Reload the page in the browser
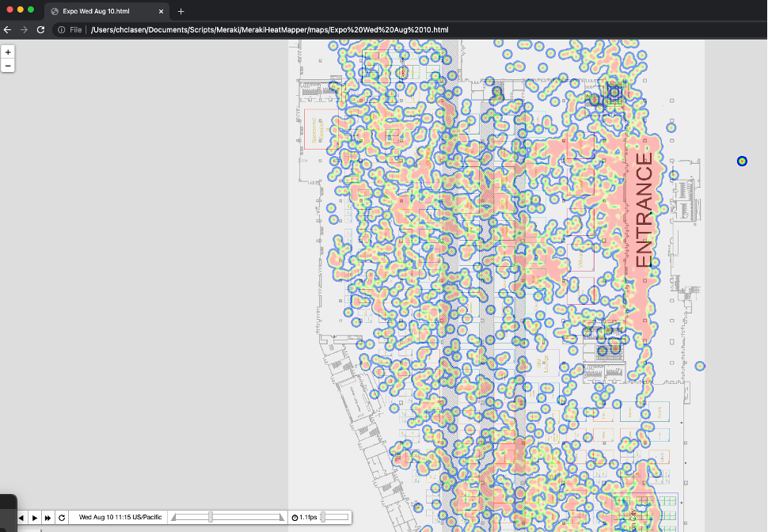The image size is (768, 532). pos(40,30)
